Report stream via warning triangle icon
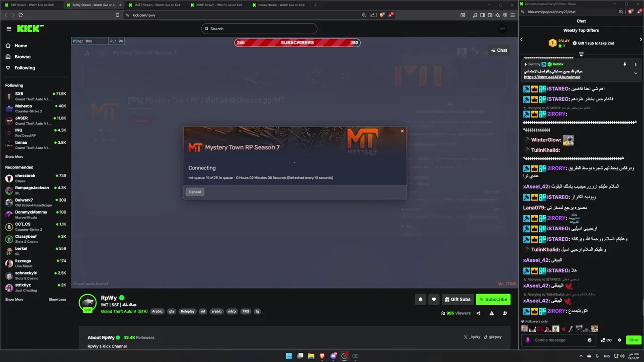Image resolution: width=644 pixels, height=362 pixels. (492, 313)
